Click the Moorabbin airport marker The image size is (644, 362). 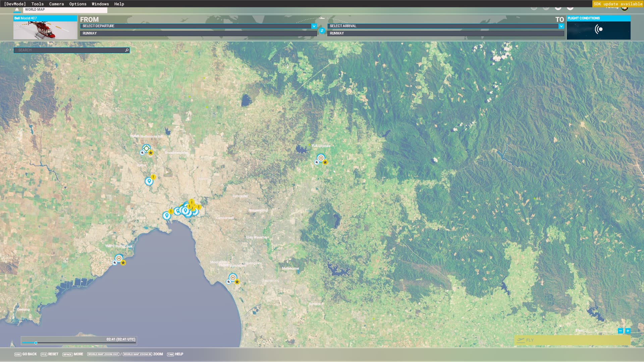(x=232, y=278)
